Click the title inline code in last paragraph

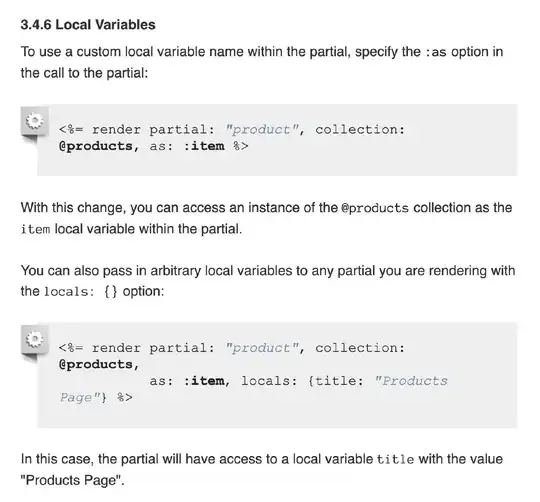[395, 460]
